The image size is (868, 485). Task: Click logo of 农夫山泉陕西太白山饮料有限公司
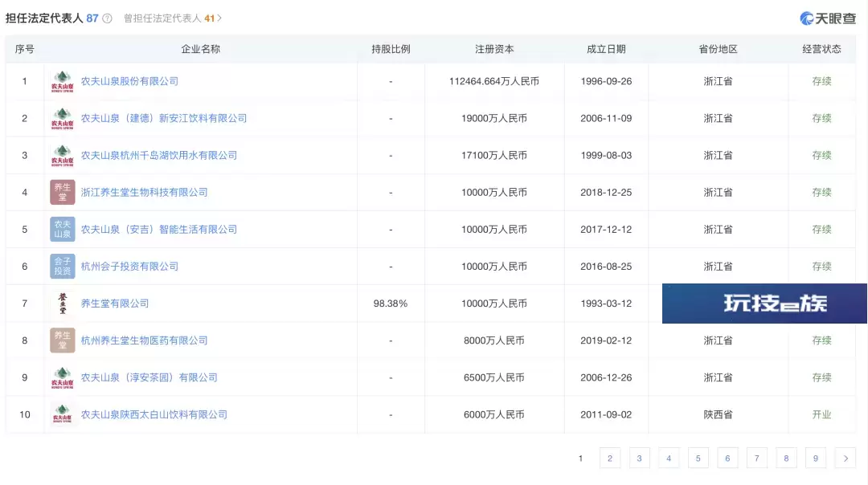point(63,415)
